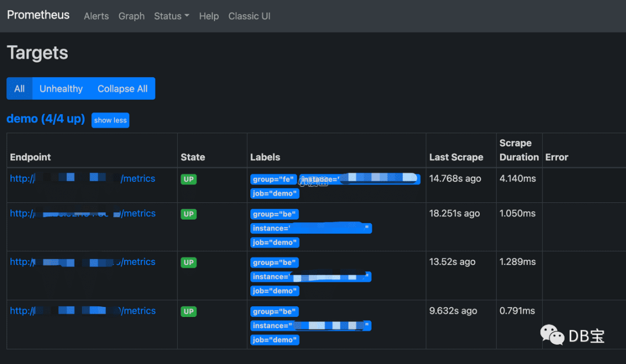Viewport: 626px width, 364px height.
Task: Open the Graph page
Action: tap(132, 16)
